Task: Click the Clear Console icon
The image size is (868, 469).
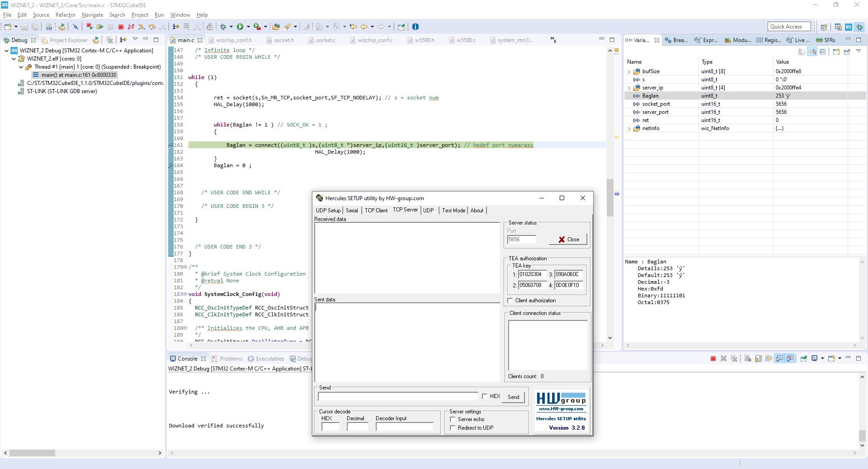Action: (747, 359)
